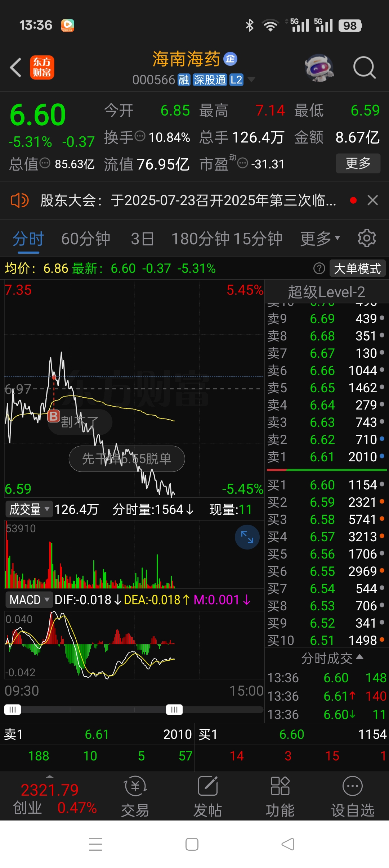Show 总值 market cap info icon

(x=45, y=163)
